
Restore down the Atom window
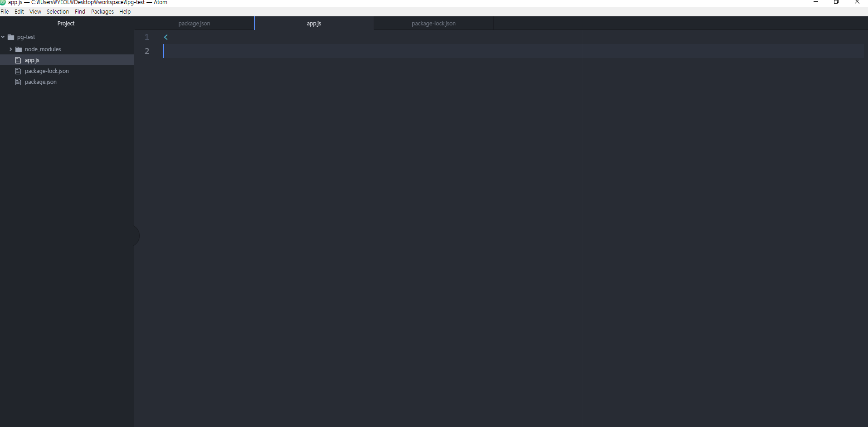tap(836, 2)
